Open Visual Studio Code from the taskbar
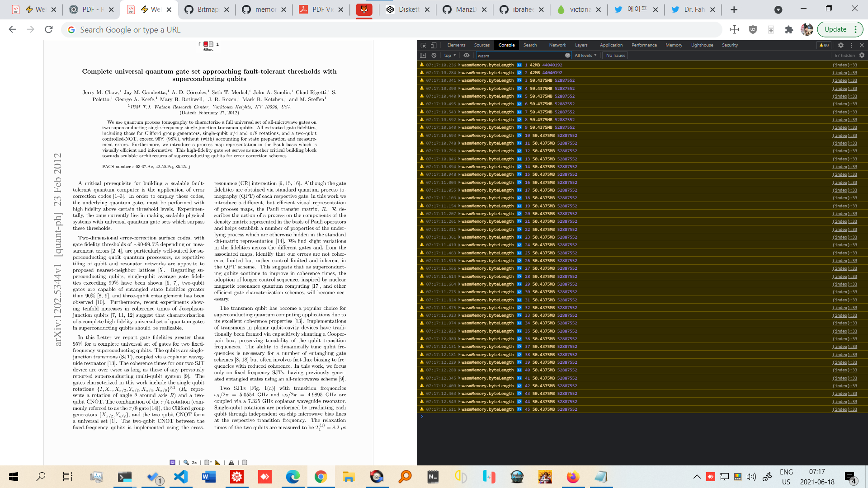 [x=181, y=477]
